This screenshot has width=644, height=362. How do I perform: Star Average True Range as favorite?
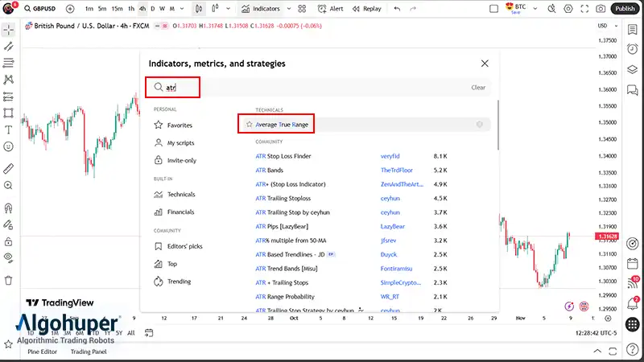pos(249,125)
